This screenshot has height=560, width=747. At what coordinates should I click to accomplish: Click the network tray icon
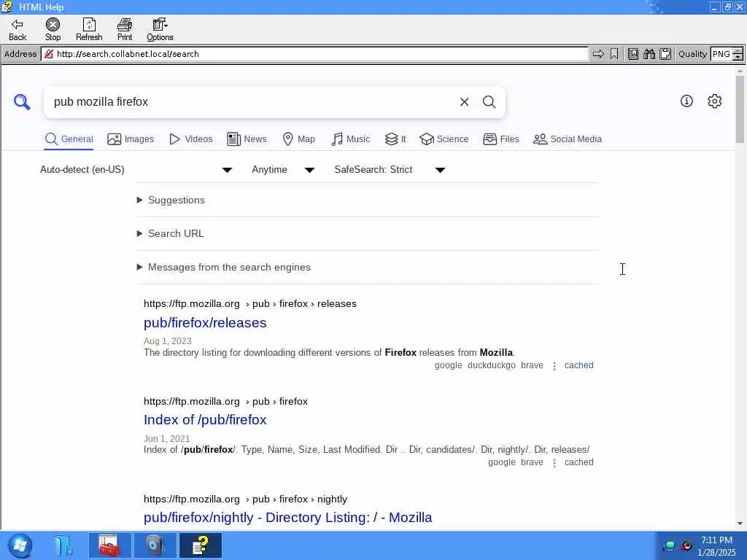pyautogui.click(x=670, y=545)
